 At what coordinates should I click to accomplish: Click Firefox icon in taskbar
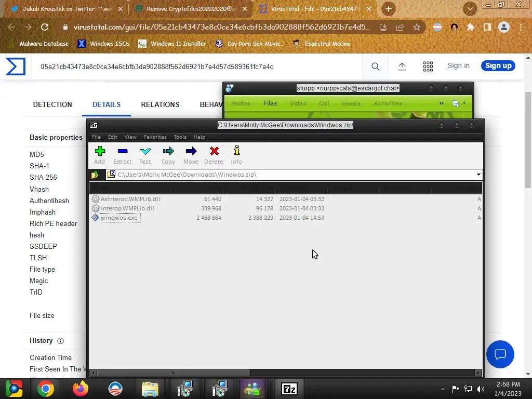click(81, 389)
